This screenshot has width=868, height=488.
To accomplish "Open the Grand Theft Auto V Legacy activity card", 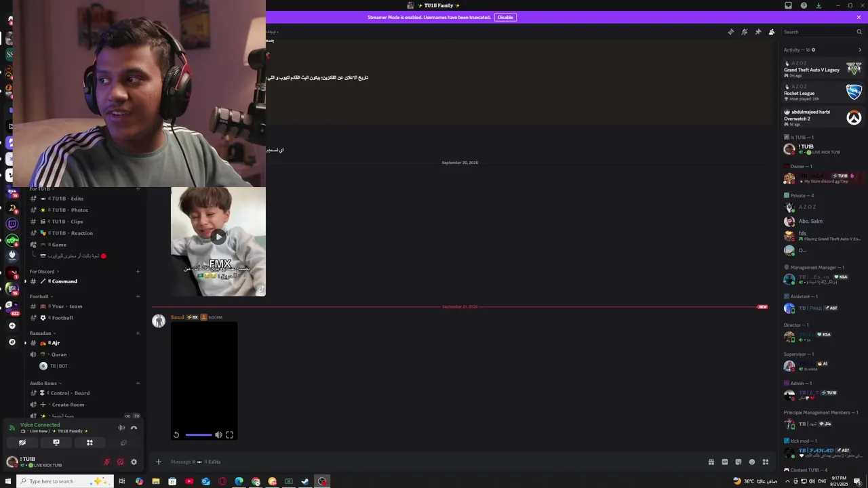I will click(x=823, y=69).
